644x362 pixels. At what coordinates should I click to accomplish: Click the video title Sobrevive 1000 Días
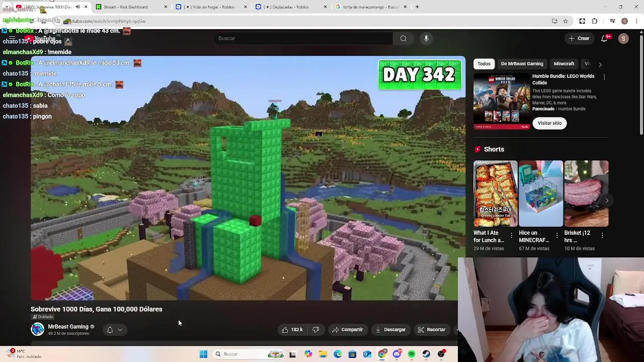pos(97,309)
